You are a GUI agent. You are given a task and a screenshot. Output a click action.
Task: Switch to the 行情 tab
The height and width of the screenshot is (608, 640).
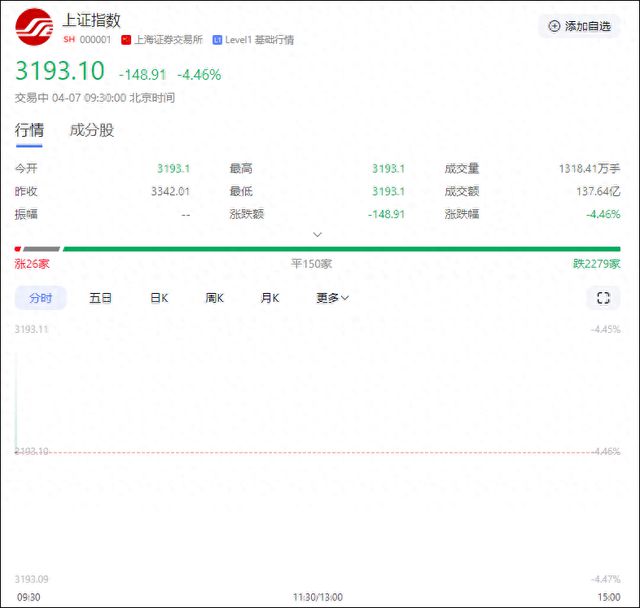coord(29,130)
